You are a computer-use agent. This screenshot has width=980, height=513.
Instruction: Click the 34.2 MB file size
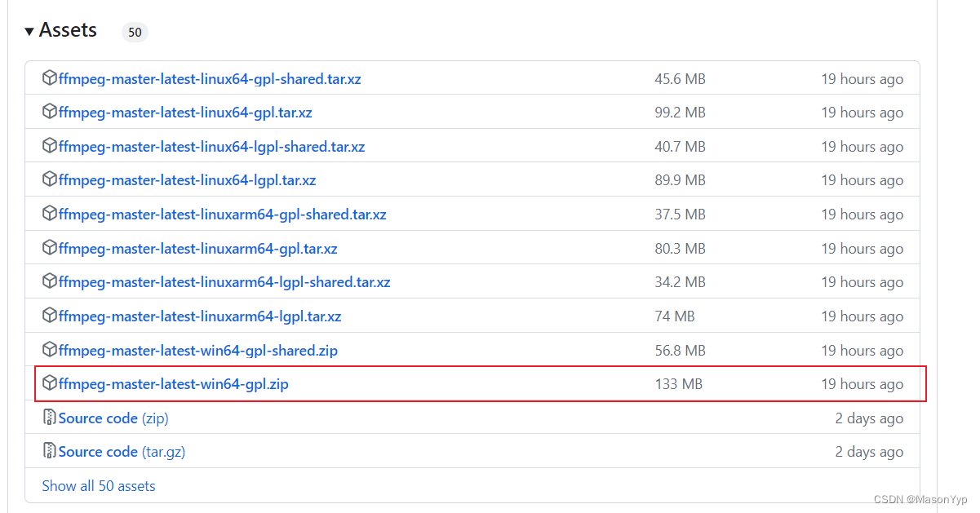pos(680,282)
